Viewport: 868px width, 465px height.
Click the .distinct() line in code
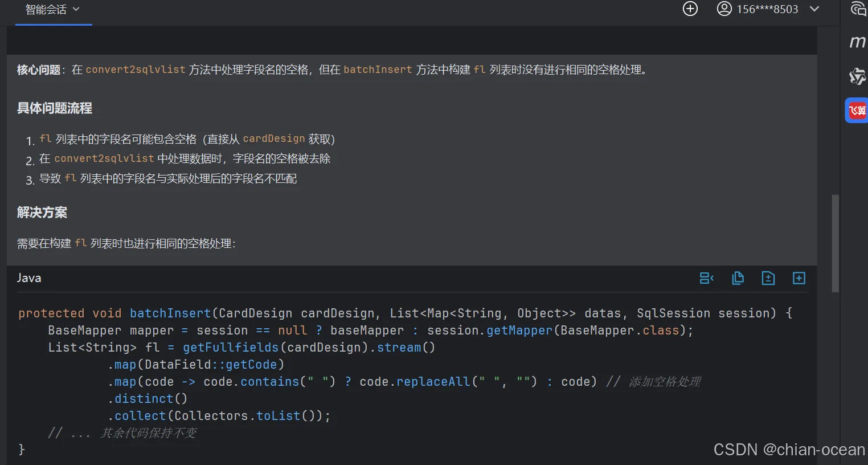point(148,399)
